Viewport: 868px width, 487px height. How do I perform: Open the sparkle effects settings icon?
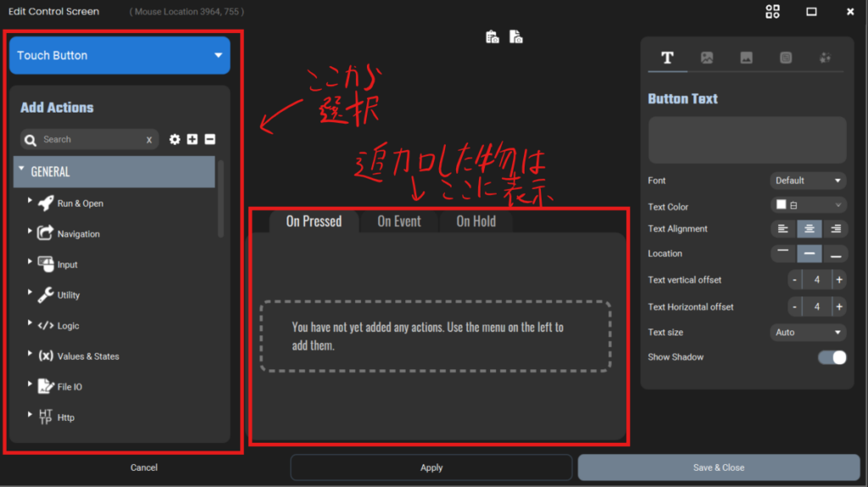coord(825,58)
